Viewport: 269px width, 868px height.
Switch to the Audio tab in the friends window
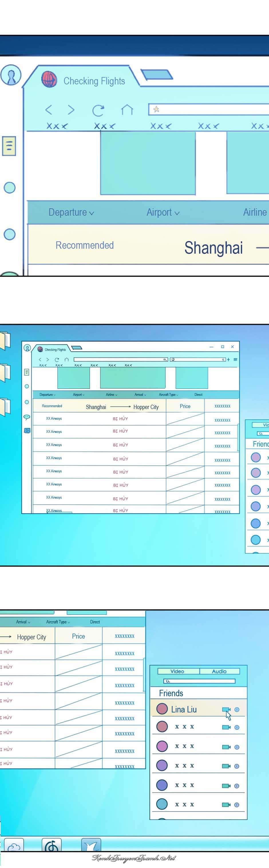click(x=219, y=671)
